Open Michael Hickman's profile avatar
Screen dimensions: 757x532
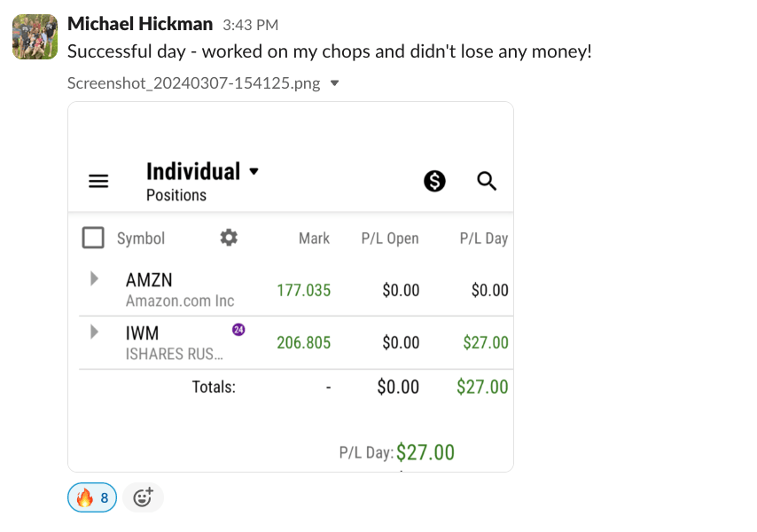[x=35, y=36]
